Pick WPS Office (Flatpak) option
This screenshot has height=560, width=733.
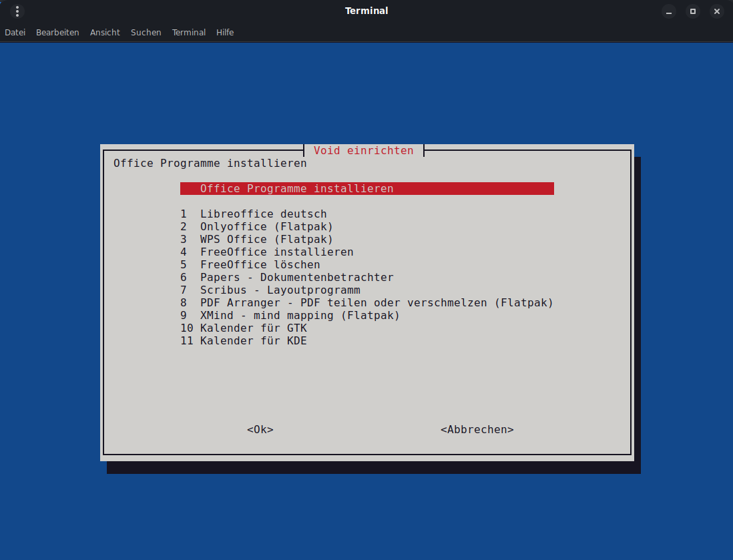[266, 239]
